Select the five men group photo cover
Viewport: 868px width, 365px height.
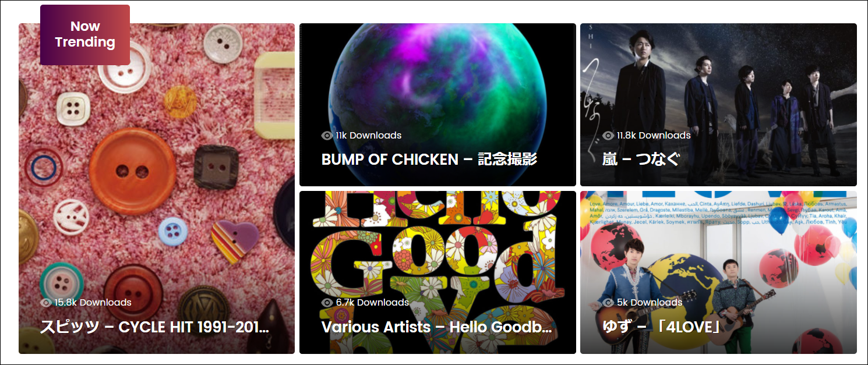(x=718, y=105)
